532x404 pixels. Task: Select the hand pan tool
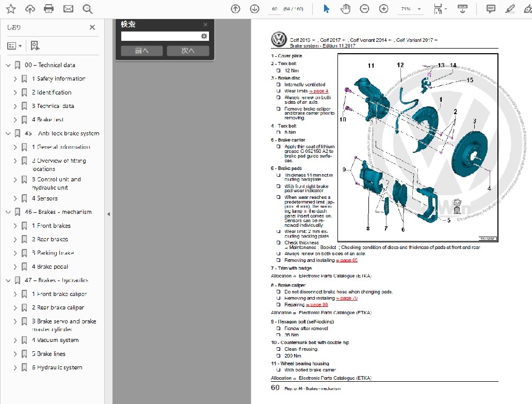point(345,9)
